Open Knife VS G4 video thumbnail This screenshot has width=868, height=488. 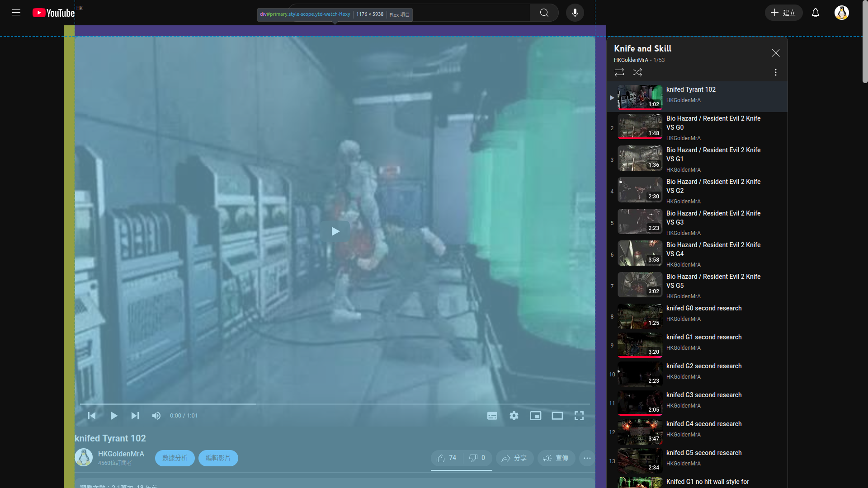640,253
